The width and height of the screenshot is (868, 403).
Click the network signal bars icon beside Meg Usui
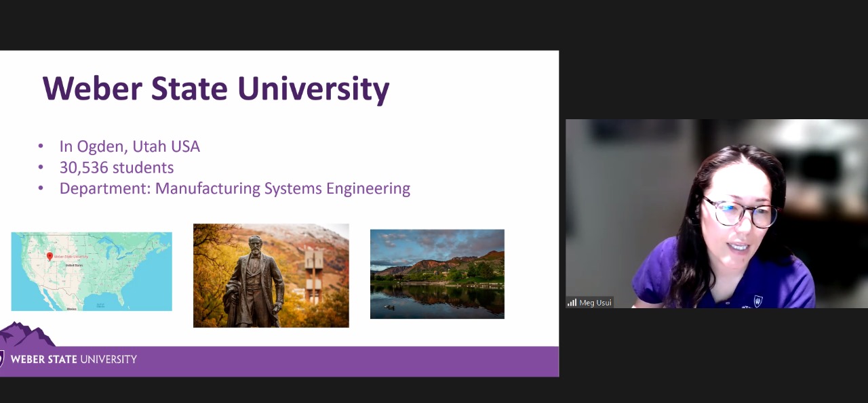click(572, 303)
